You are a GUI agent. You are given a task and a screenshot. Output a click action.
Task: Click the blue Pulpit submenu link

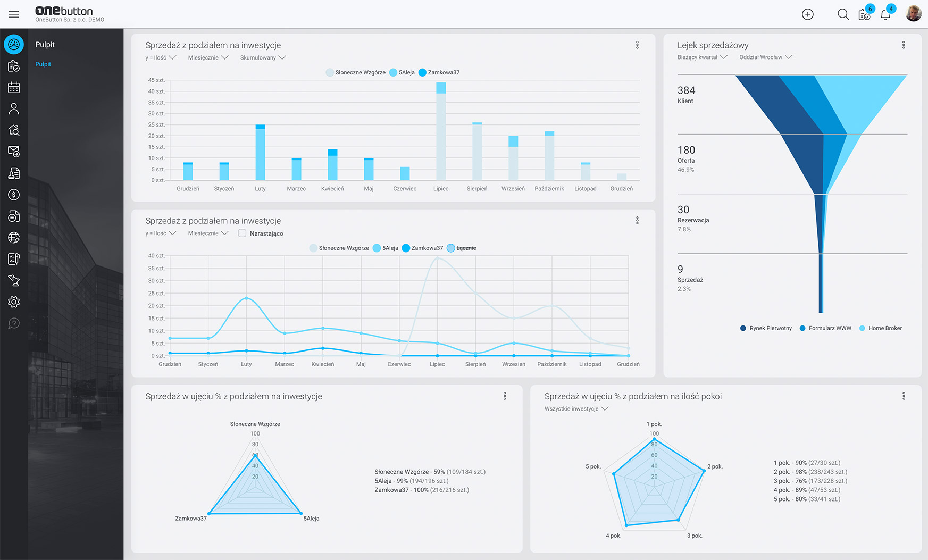pyautogui.click(x=43, y=64)
